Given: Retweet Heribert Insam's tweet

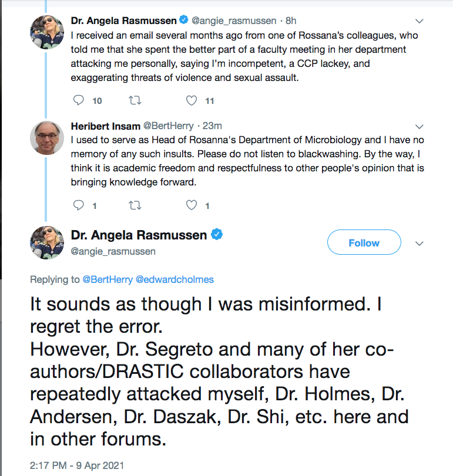Looking at the screenshot, I should tap(135, 205).
